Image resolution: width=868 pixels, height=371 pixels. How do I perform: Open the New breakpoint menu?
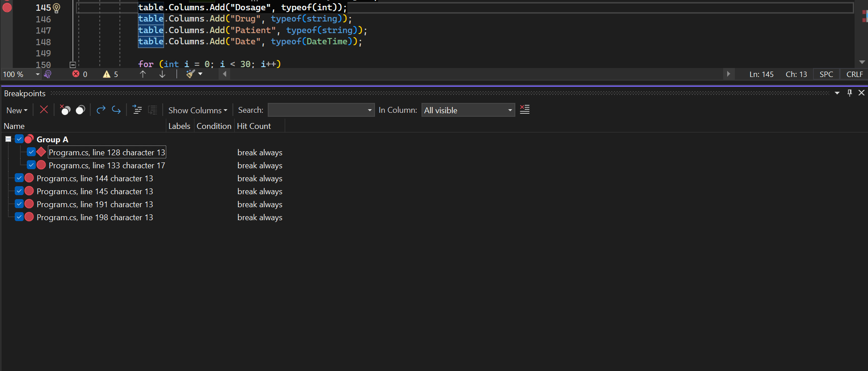coord(17,110)
